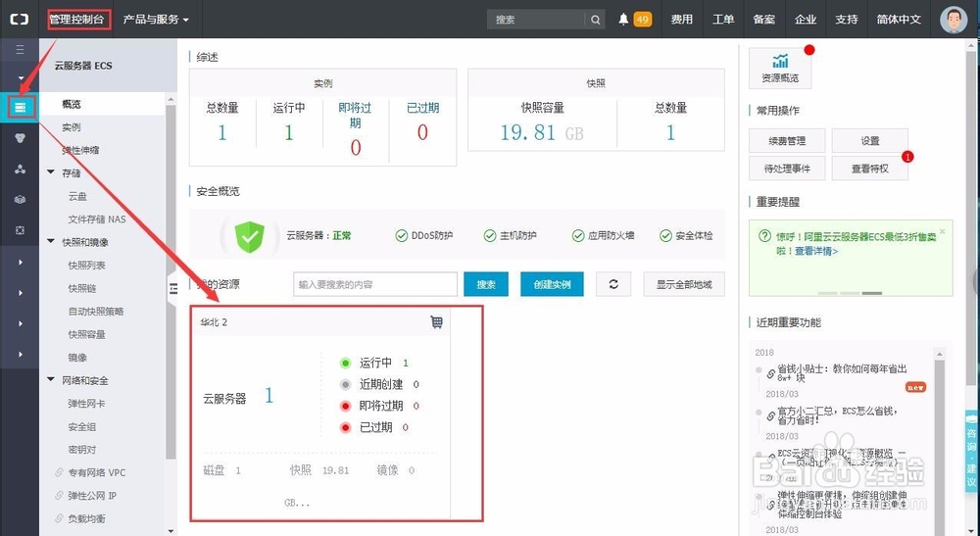The height and width of the screenshot is (536, 980).
Task: Switch language via 简体中文
Action: click(x=899, y=20)
